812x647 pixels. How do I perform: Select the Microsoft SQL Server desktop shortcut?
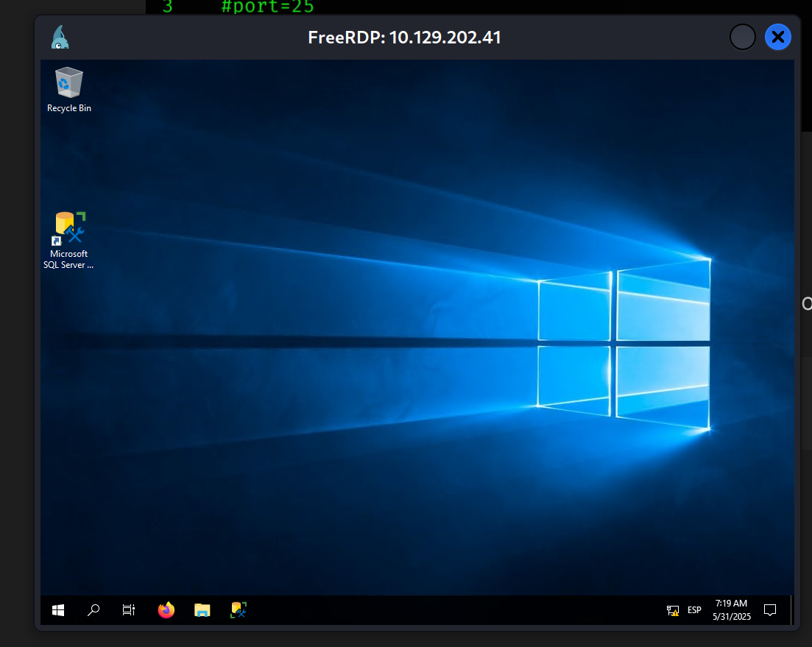tap(69, 240)
